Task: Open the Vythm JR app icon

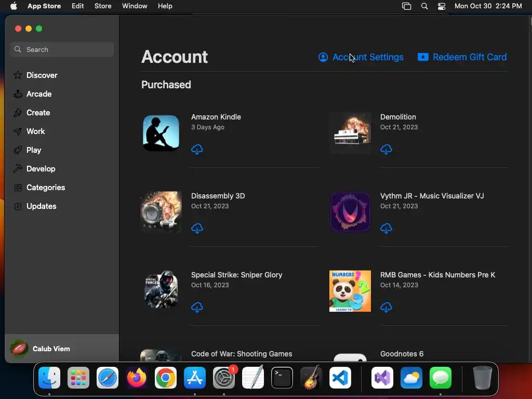Action: coord(350,212)
